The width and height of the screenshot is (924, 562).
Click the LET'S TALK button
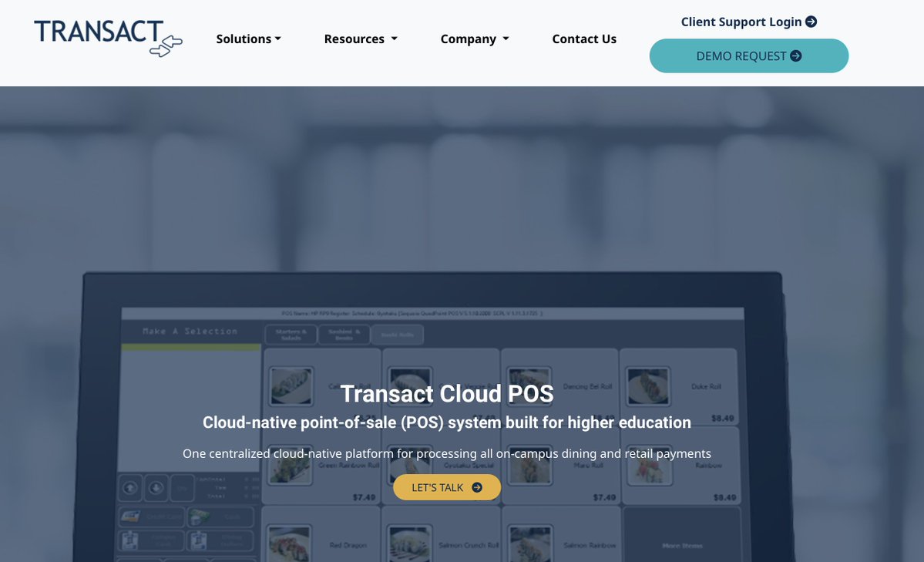click(447, 488)
